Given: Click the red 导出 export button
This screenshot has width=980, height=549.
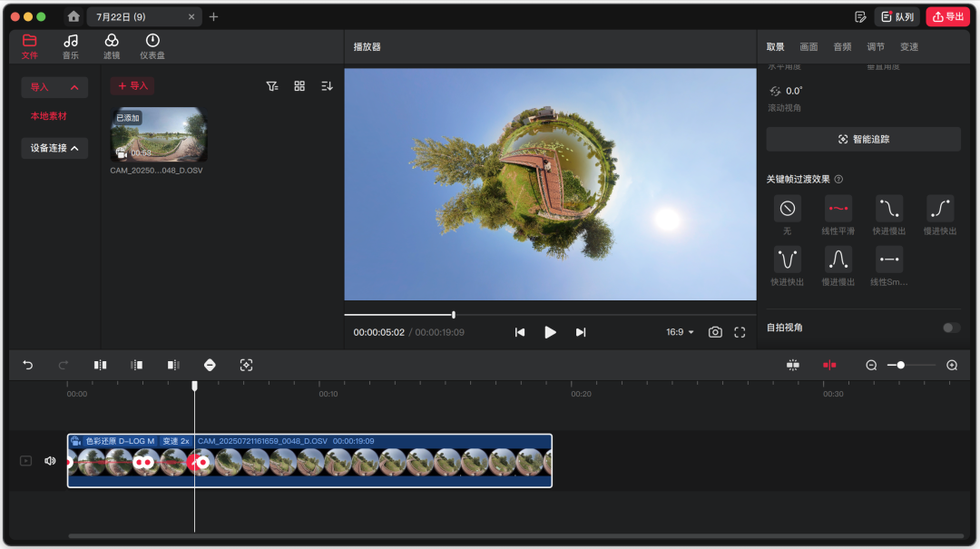Looking at the screenshot, I should (947, 16).
